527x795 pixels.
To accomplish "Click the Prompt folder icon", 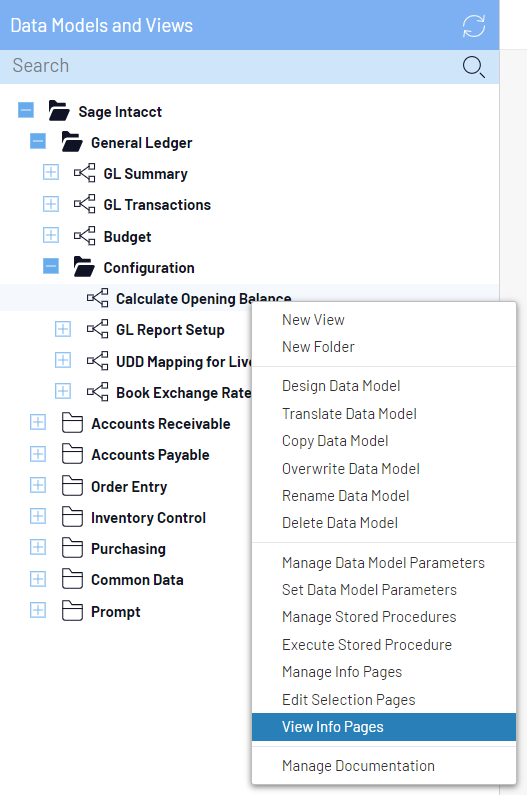I will point(72,611).
